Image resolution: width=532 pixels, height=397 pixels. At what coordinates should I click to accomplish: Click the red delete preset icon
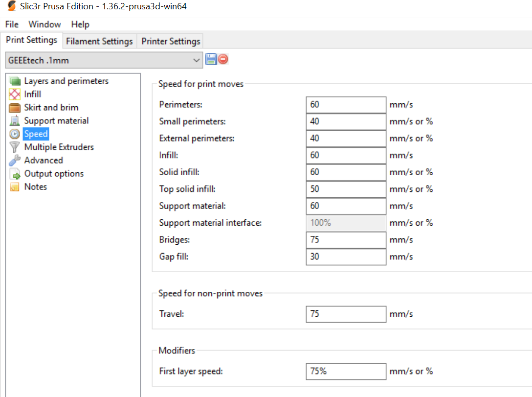tap(223, 60)
